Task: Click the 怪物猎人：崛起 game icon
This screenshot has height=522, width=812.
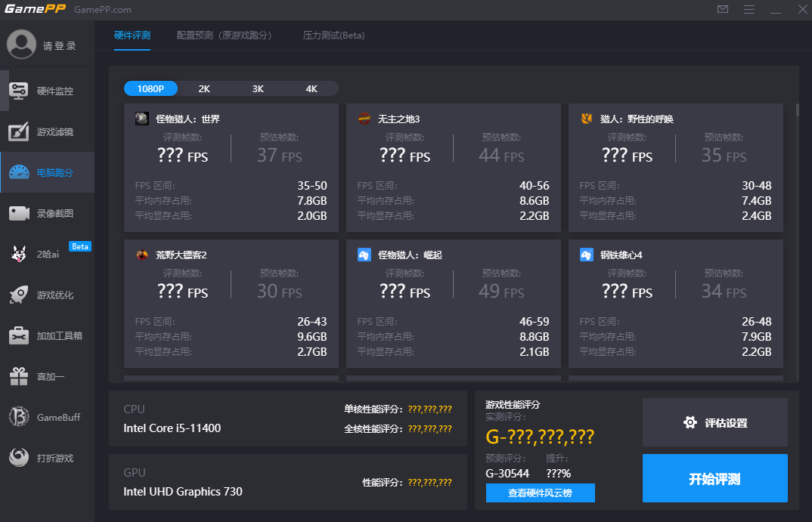Action: coord(364,255)
